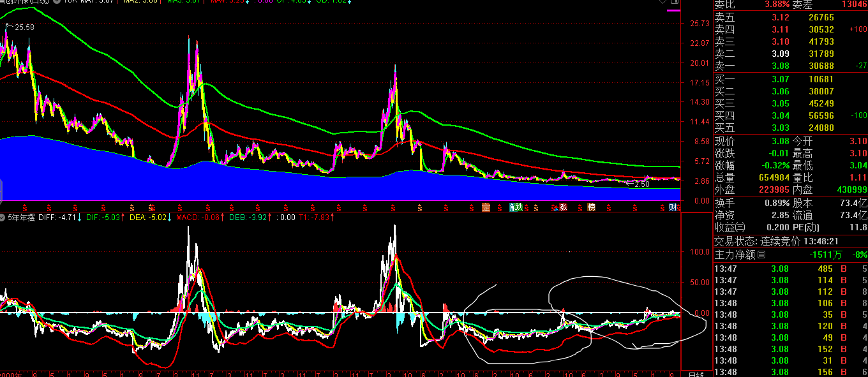Click the 卖五 row at price 3.12
This screenshot has width=868, height=377.
[790, 18]
